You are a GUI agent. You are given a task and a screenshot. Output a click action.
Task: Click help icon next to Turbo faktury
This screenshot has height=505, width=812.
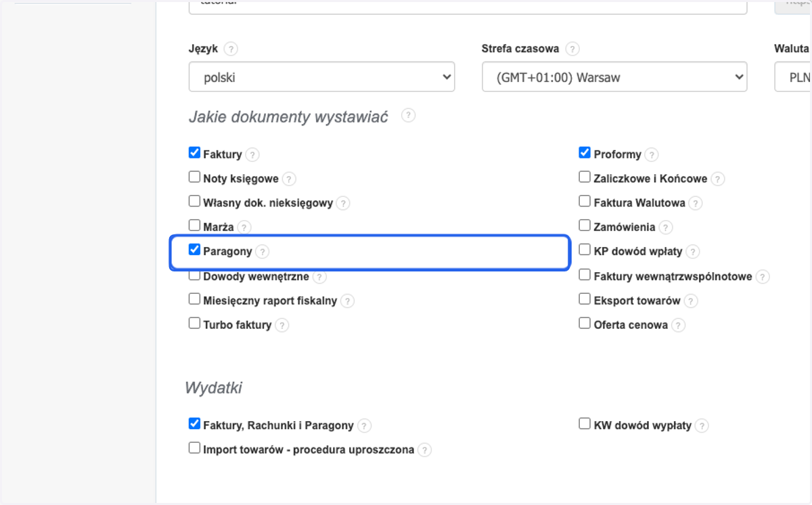[x=281, y=326]
